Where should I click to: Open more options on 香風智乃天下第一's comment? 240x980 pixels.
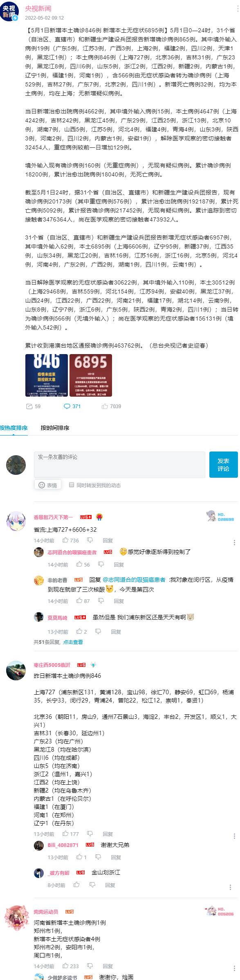coord(234,542)
